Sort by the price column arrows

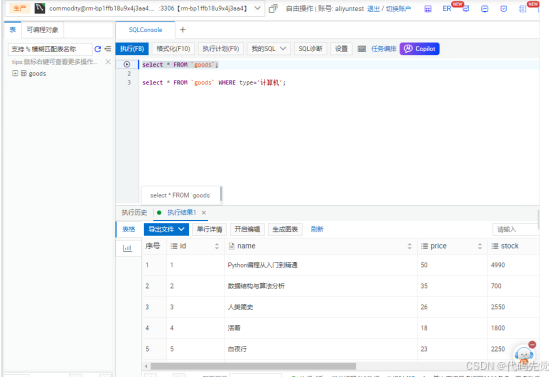point(480,246)
